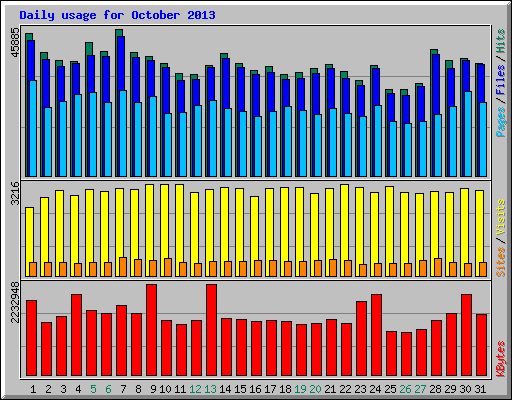
Task: Click the orange "Sites" legend label
Action: 500,262
